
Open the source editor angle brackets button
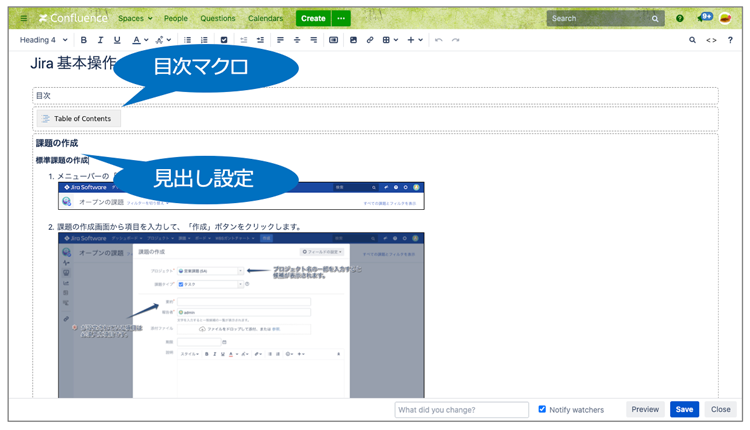point(711,40)
